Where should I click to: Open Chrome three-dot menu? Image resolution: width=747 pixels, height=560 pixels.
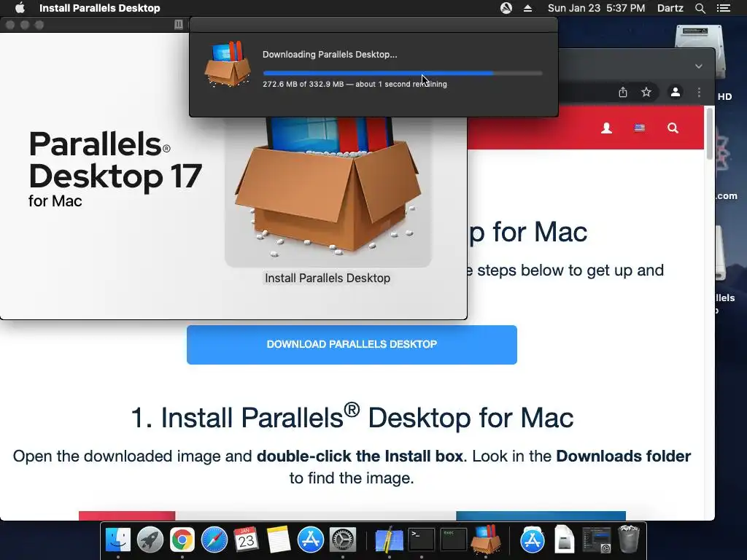[699, 92]
